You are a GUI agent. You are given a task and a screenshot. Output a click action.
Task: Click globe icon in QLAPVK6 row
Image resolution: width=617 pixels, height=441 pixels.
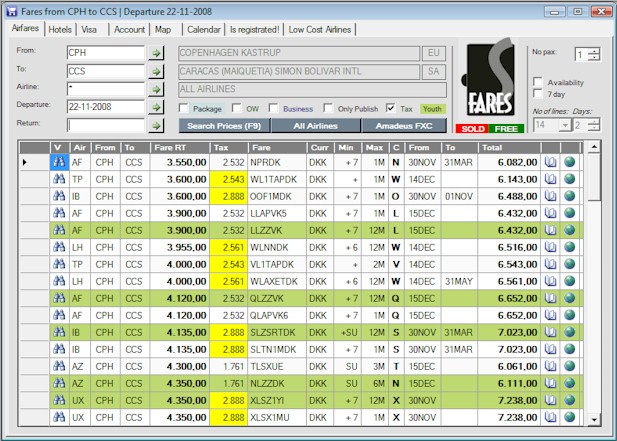569,315
